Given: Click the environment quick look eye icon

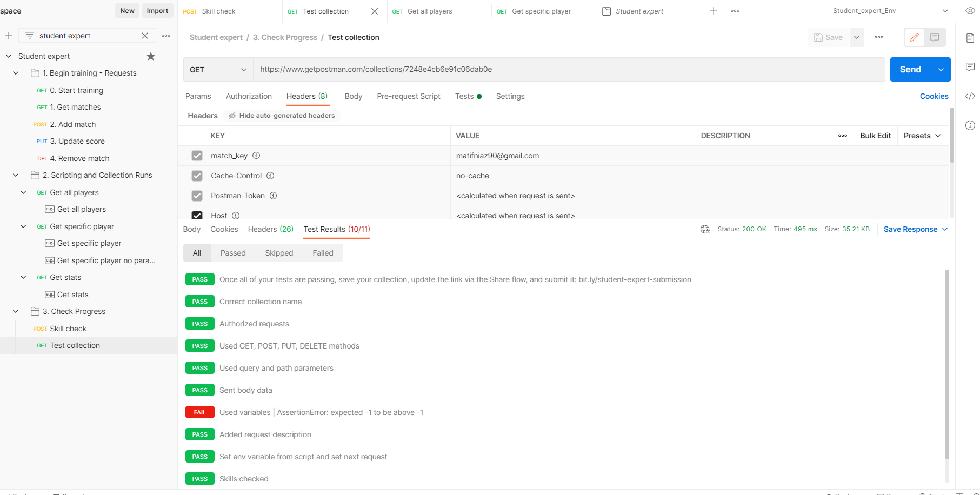Looking at the screenshot, I should [x=970, y=11].
